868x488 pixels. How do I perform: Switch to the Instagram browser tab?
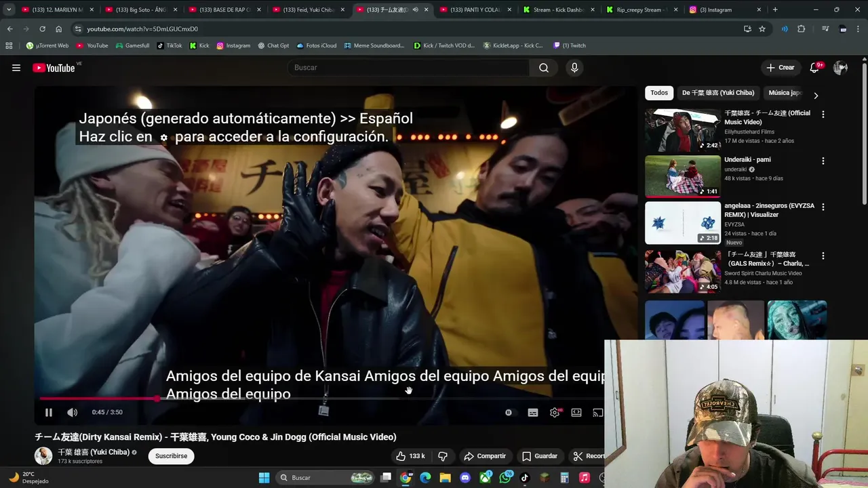[x=726, y=9]
